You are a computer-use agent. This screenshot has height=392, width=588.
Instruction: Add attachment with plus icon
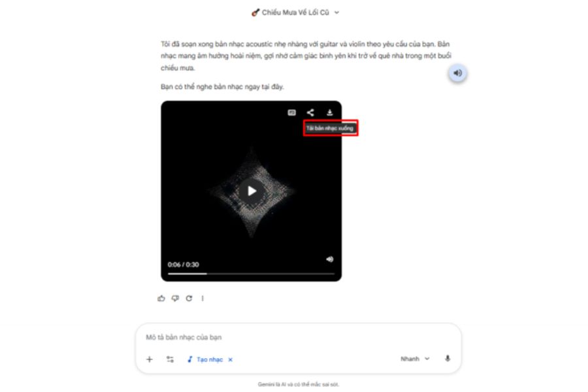click(x=149, y=359)
